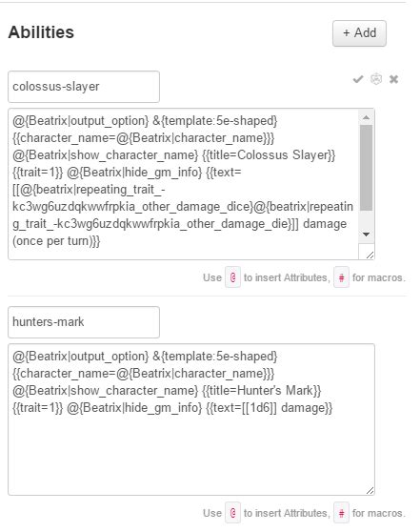Click inside the colossus-slayer macro text area
The height and width of the screenshot is (532, 420).
click(x=183, y=184)
